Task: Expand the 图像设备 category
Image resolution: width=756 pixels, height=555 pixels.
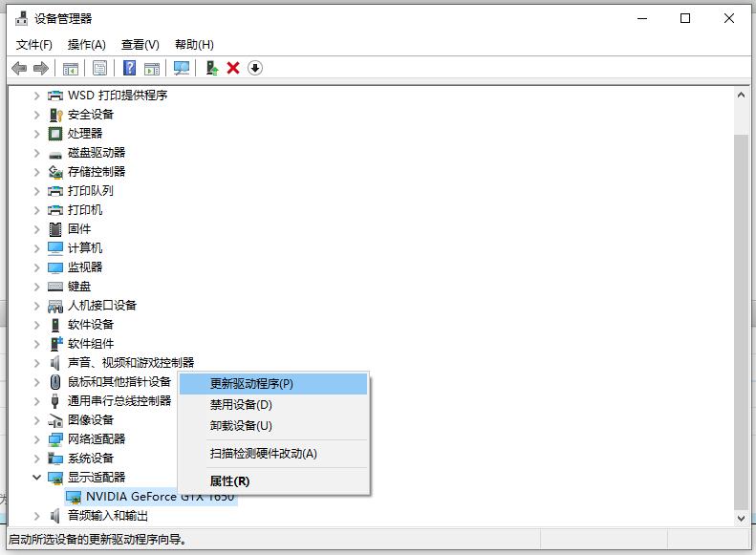Action: (36, 420)
